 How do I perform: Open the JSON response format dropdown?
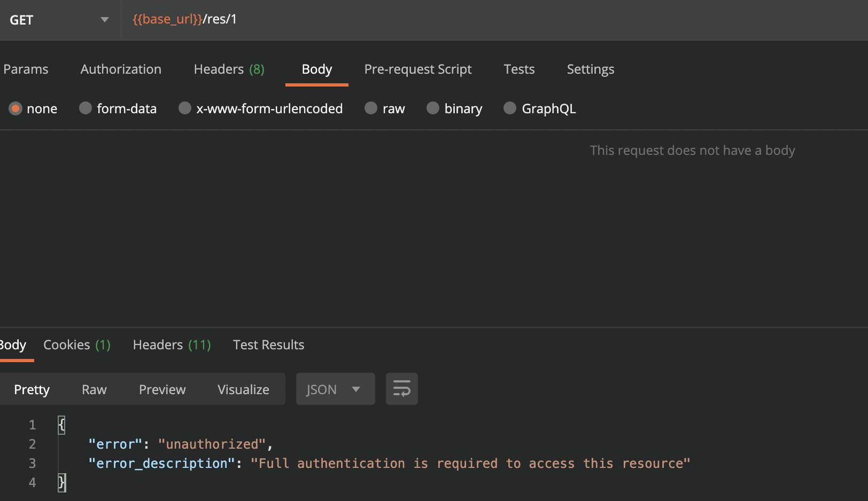click(x=335, y=389)
